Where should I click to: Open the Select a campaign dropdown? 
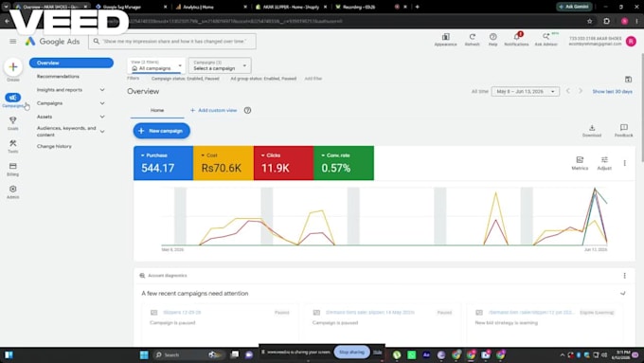point(220,65)
